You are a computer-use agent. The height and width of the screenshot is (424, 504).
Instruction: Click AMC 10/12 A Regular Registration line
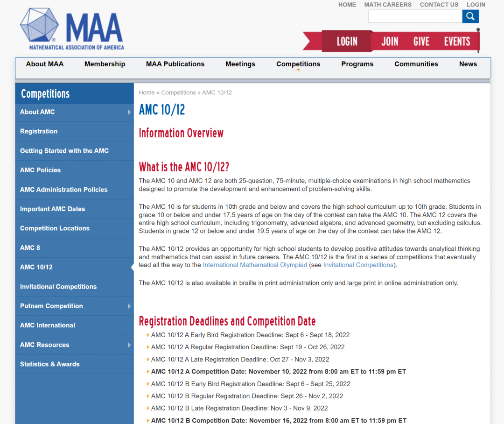pyautogui.click(x=248, y=347)
